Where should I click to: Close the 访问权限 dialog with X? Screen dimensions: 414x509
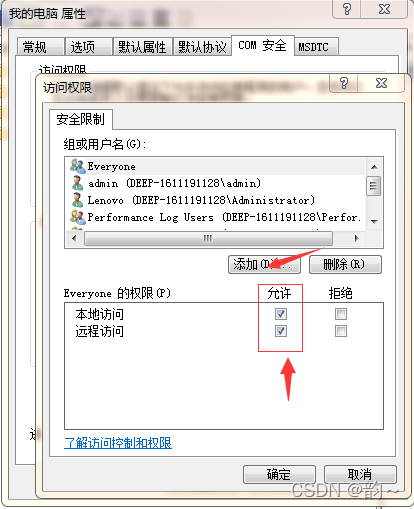[x=381, y=83]
